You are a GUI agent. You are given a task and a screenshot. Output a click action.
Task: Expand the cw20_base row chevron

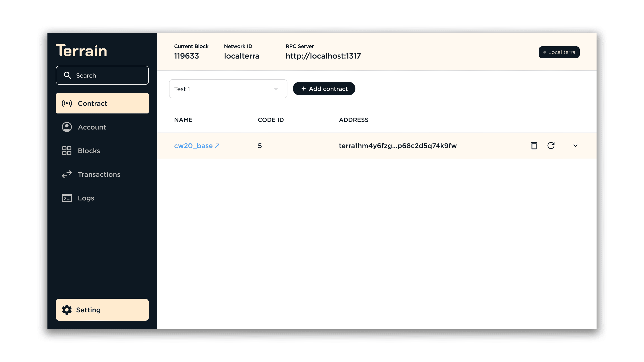pos(575,145)
